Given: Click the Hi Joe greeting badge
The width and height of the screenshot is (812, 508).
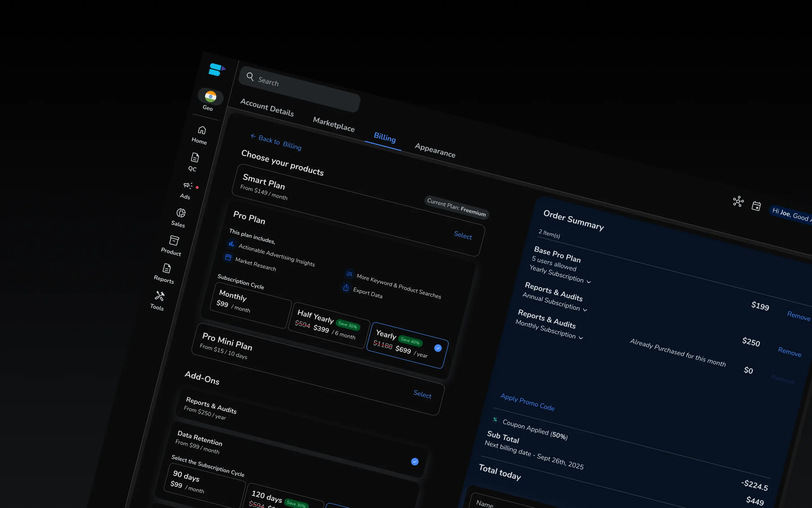Looking at the screenshot, I should click(x=791, y=215).
